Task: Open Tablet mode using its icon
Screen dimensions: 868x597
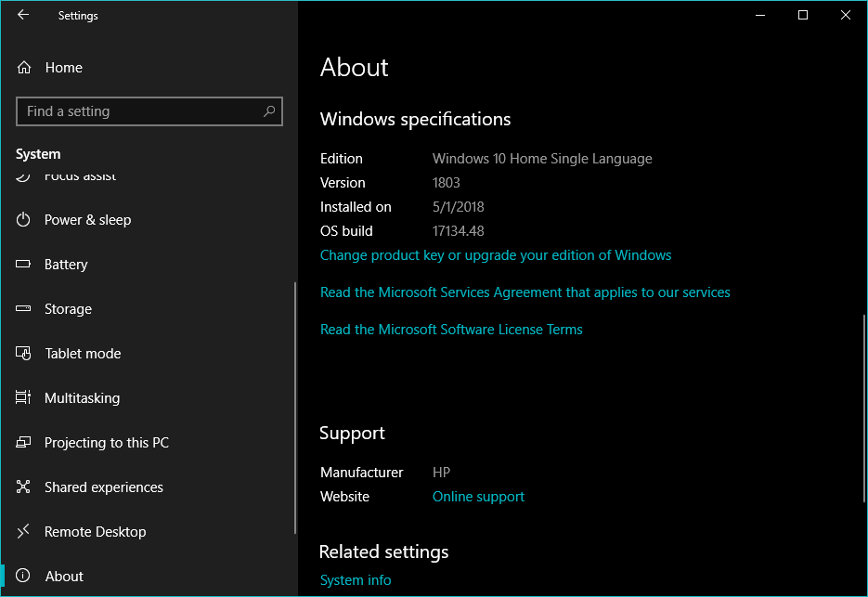Action: (x=24, y=354)
